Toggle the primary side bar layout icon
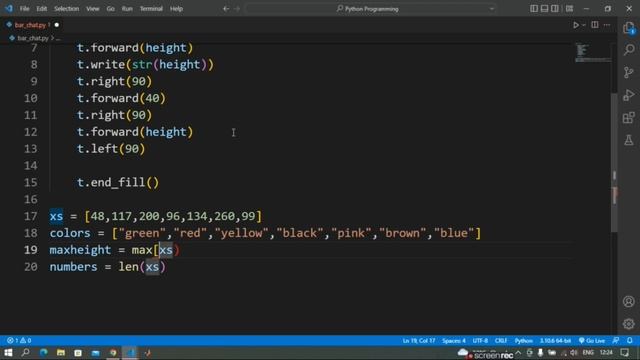Image resolution: width=640 pixels, height=360 pixels. (x=534, y=9)
